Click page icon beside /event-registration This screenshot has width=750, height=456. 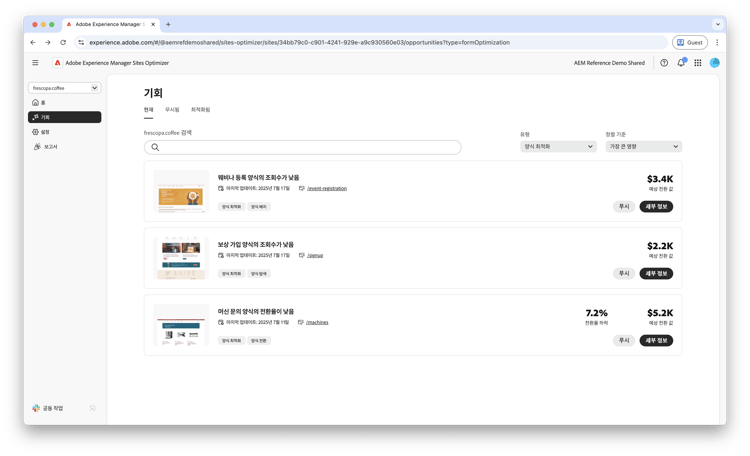coord(302,189)
